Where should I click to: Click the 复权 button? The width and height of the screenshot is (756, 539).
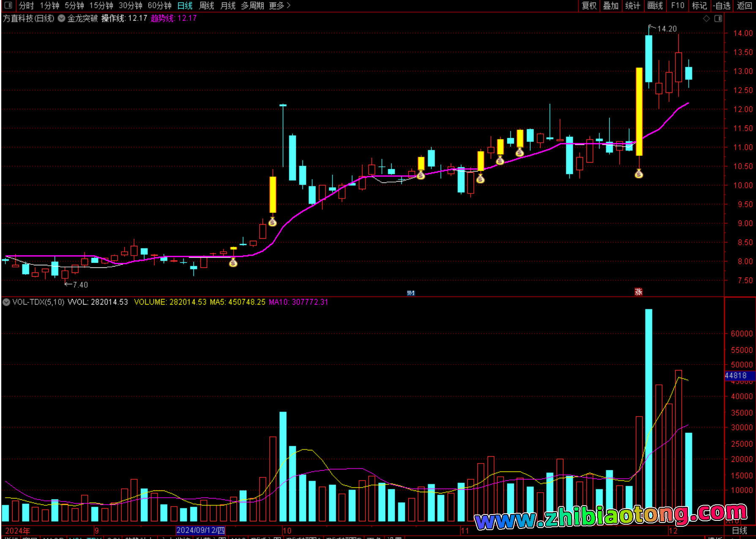[x=589, y=5]
